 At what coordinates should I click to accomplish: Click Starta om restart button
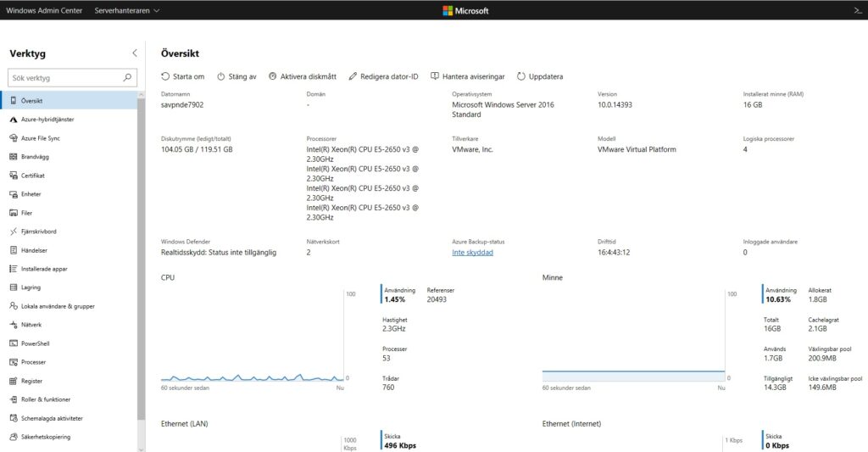point(183,76)
